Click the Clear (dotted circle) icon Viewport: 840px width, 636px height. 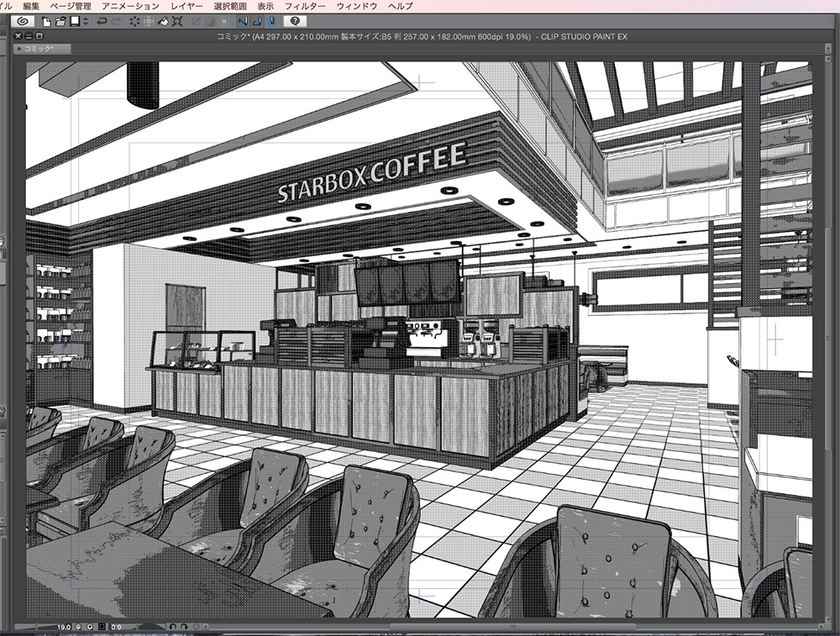(x=134, y=22)
